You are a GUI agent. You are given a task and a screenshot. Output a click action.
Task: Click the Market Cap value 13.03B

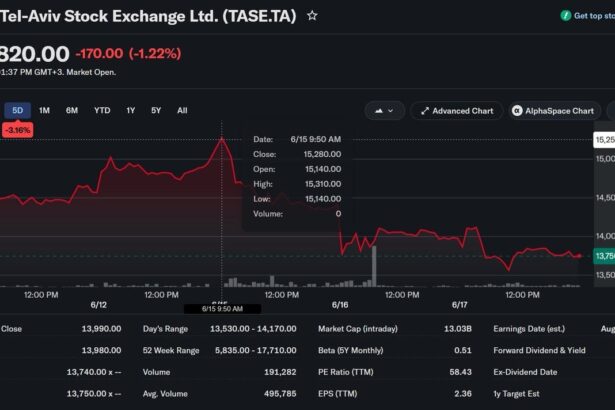tap(458, 329)
